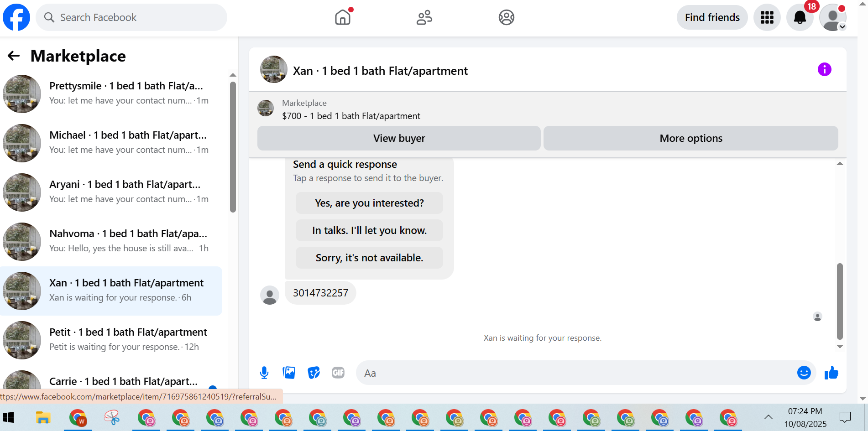Open the Windows Action Center icon

845,417
